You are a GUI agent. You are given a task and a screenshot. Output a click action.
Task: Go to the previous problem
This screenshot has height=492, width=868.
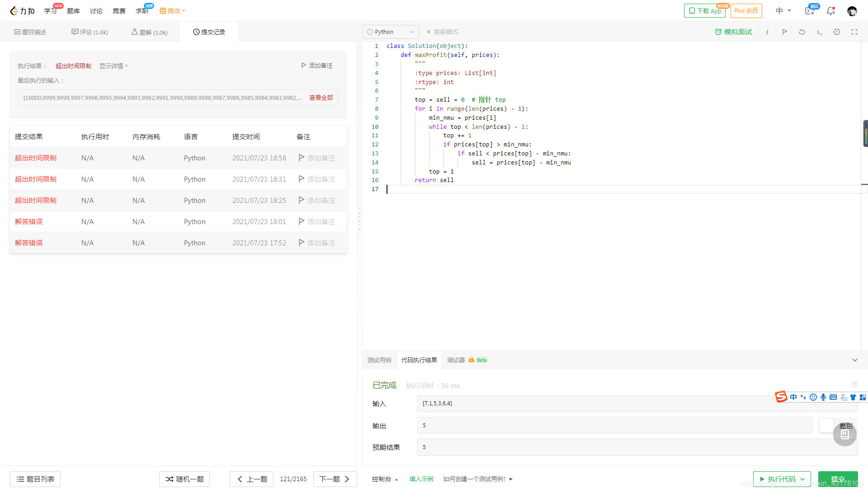[252, 479]
